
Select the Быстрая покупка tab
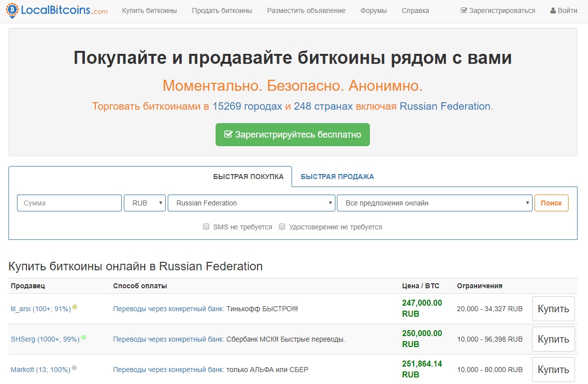(x=248, y=177)
